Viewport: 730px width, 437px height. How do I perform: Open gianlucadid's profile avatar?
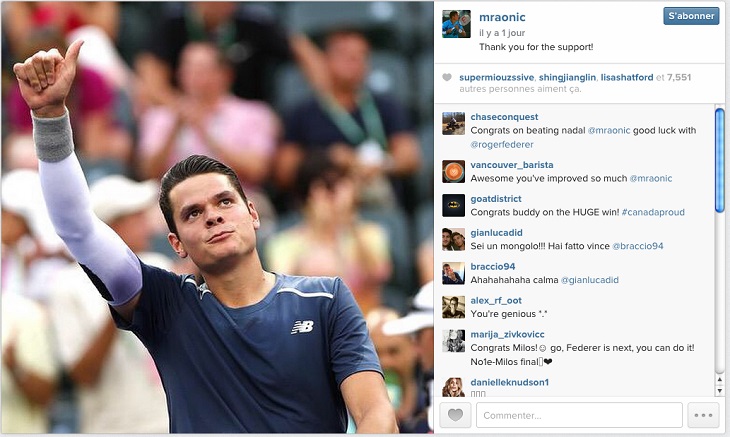point(453,239)
